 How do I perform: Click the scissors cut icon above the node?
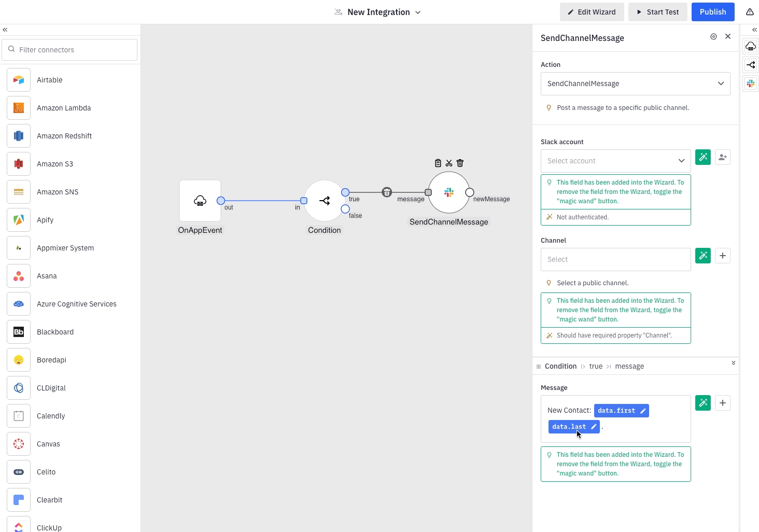click(x=449, y=163)
